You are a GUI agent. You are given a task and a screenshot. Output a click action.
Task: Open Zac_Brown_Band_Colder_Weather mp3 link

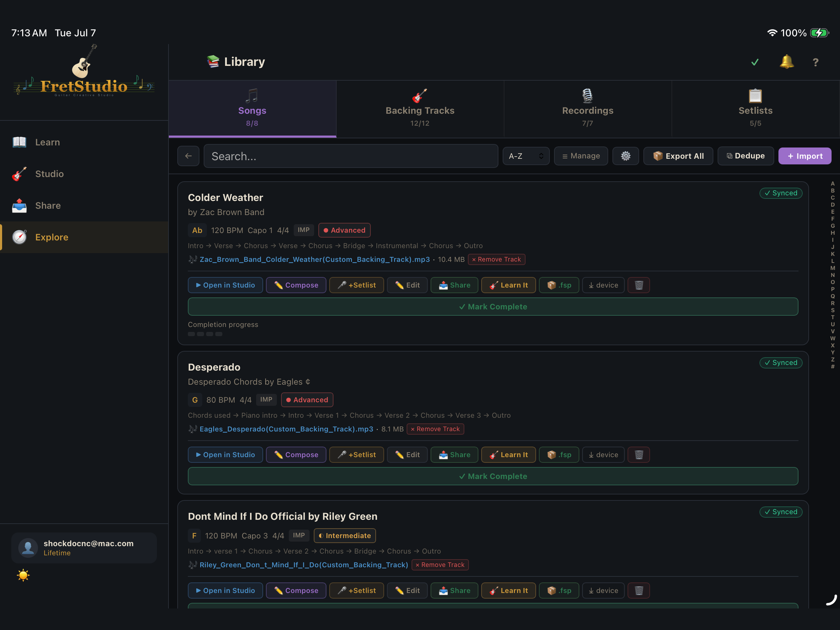coord(315,259)
